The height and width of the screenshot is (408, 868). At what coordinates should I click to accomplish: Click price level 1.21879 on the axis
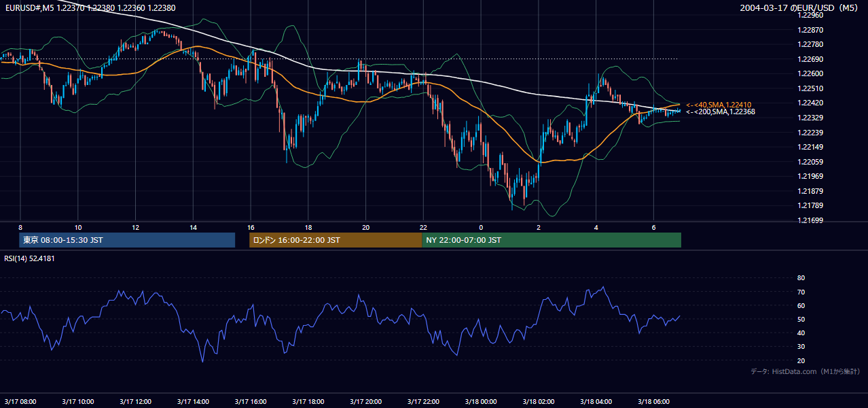pos(810,190)
